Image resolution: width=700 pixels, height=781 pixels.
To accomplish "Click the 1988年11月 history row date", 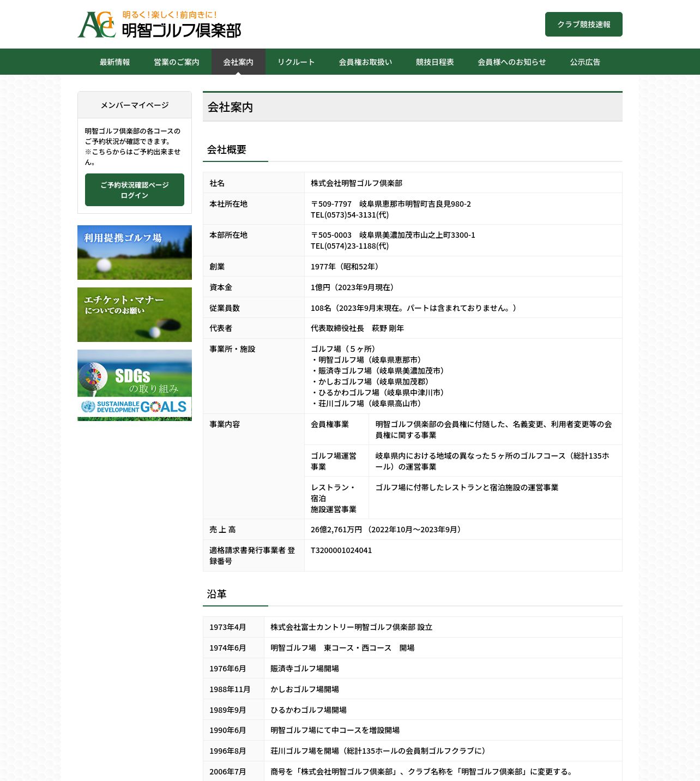I will click(230, 689).
